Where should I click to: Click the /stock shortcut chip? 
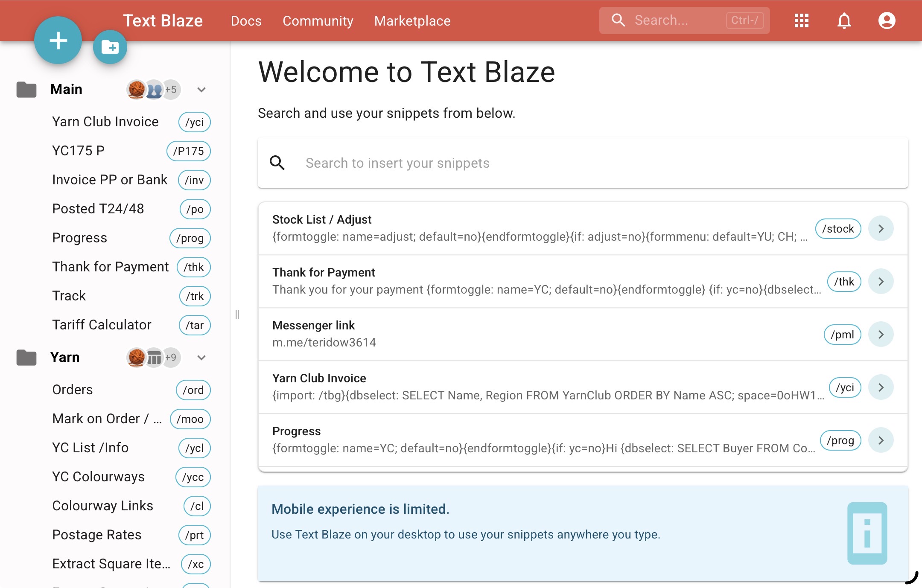(838, 229)
